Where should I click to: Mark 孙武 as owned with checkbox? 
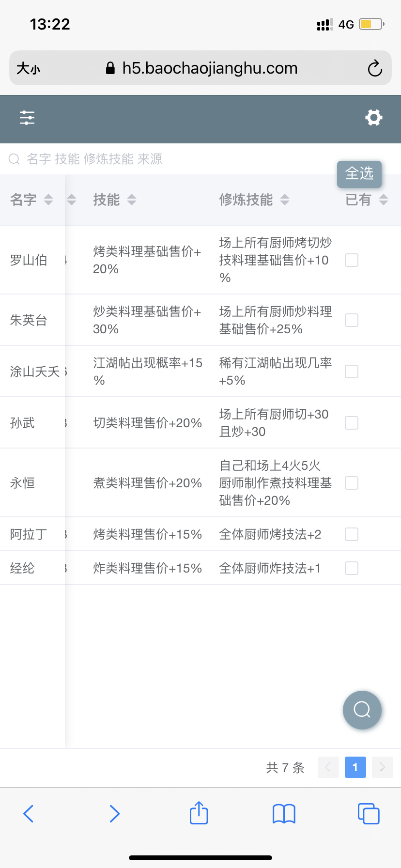[x=352, y=423]
